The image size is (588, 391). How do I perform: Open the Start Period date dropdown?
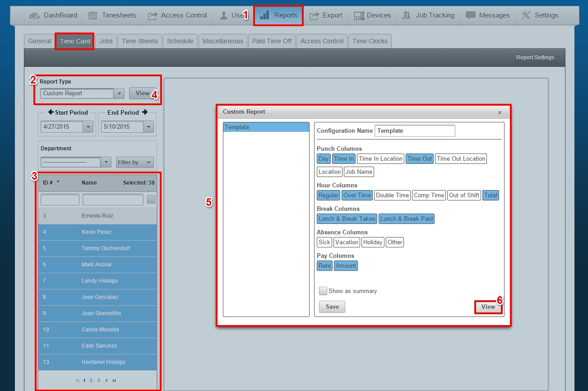click(x=88, y=127)
